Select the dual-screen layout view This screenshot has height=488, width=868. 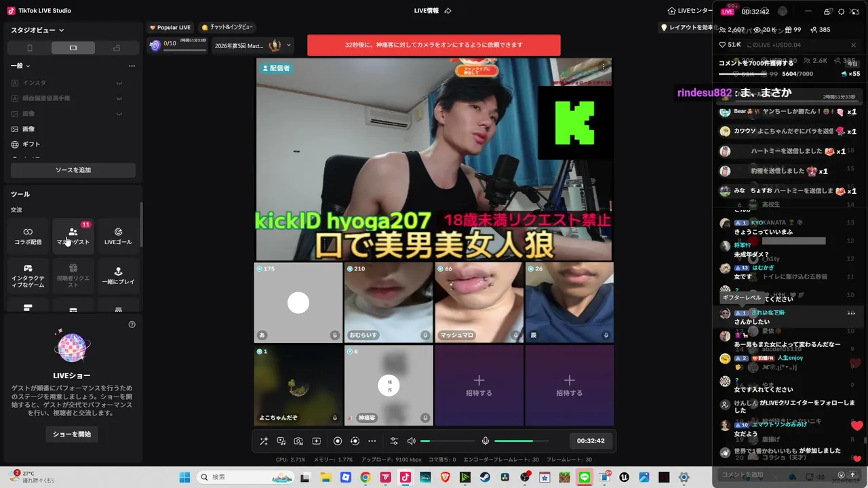(x=117, y=48)
